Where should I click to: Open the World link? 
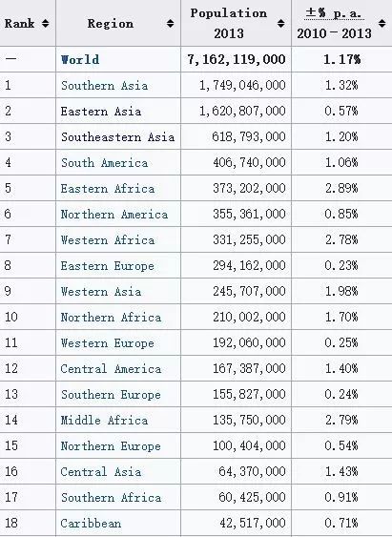(x=80, y=59)
